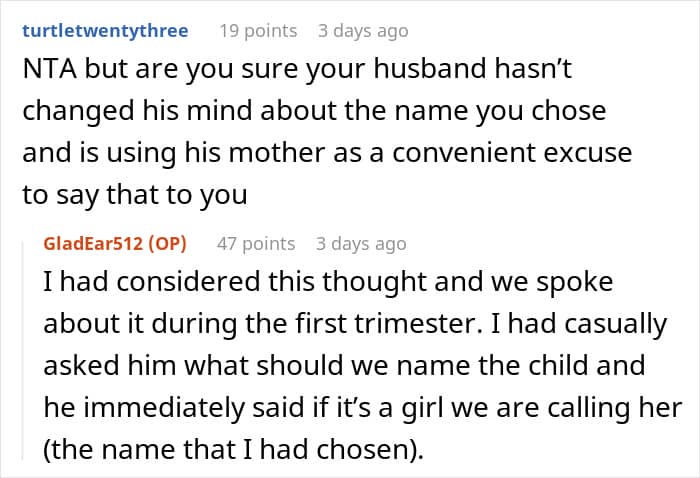700x478 pixels.
Task: Click the line 'asked him what should we name'
Action: (x=344, y=366)
